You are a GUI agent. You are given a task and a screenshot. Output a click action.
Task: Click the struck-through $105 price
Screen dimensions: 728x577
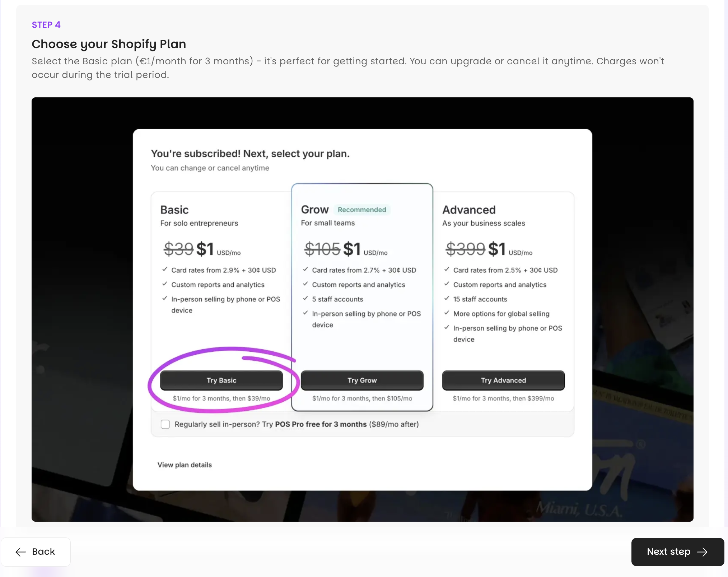322,249
